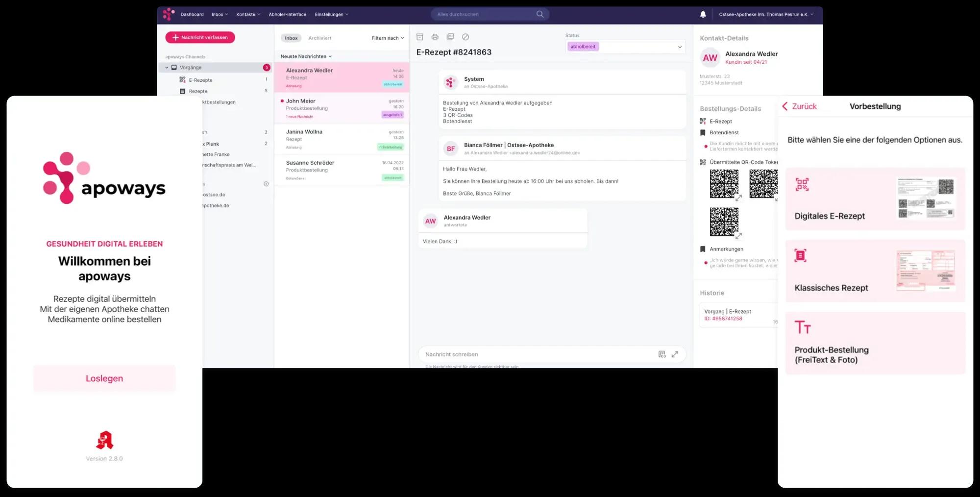Open the Status dropdown showing abholbereit

[x=626, y=47]
